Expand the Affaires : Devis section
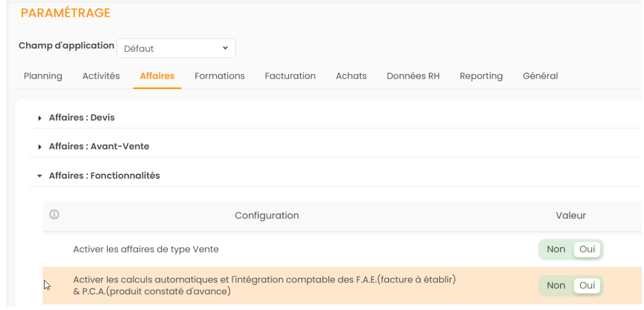Image resolution: width=644 pixels, height=310 pixels. coord(82,118)
